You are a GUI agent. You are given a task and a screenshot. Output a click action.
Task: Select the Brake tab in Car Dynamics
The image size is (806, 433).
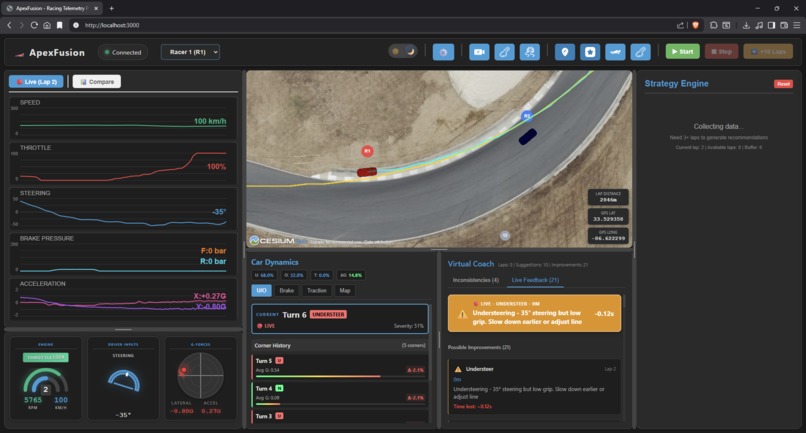(287, 291)
